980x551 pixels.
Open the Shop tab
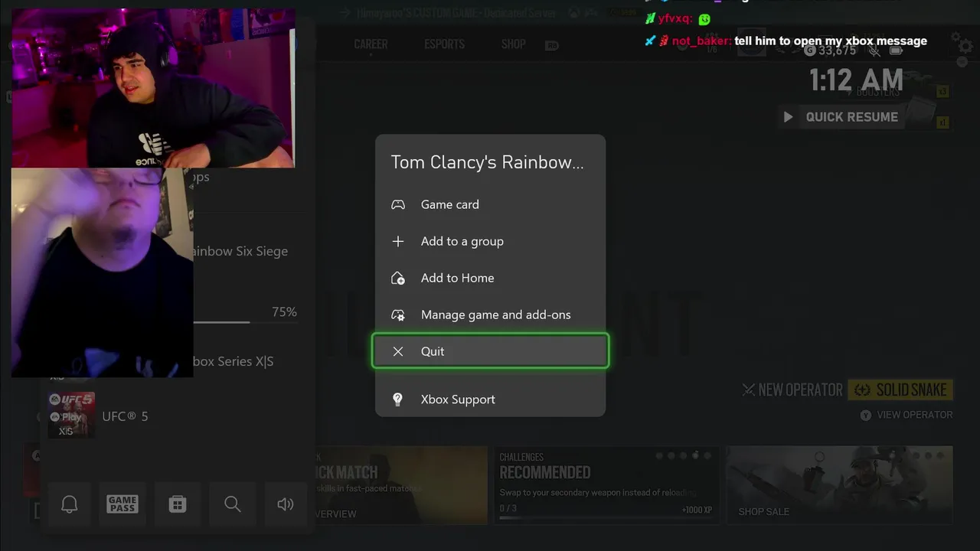click(x=513, y=44)
